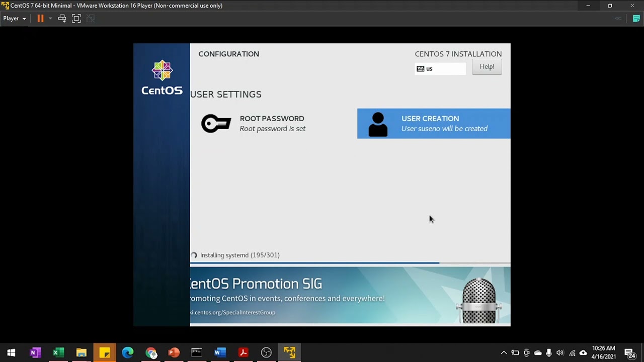Select the us keyboard layout indicator
Screen dimensions: 644x362
point(440,68)
